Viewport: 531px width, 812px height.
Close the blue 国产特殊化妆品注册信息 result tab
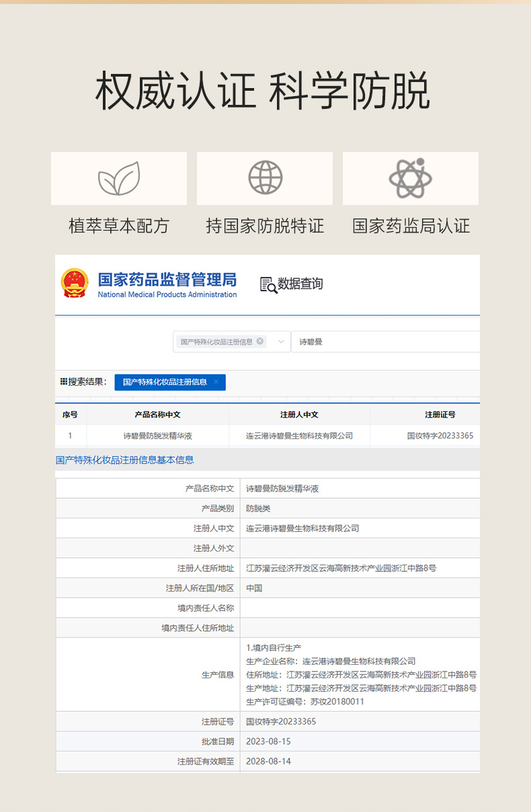(x=216, y=382)
